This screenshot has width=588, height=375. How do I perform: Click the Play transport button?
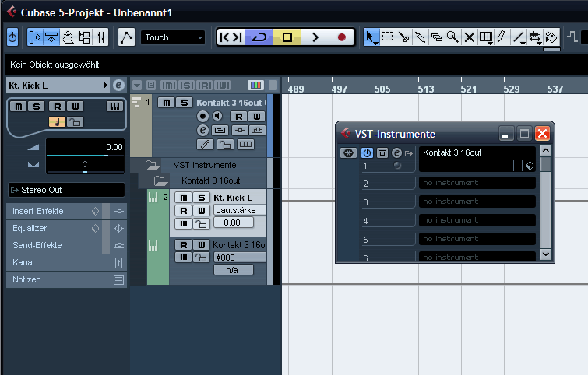[315, 37]
